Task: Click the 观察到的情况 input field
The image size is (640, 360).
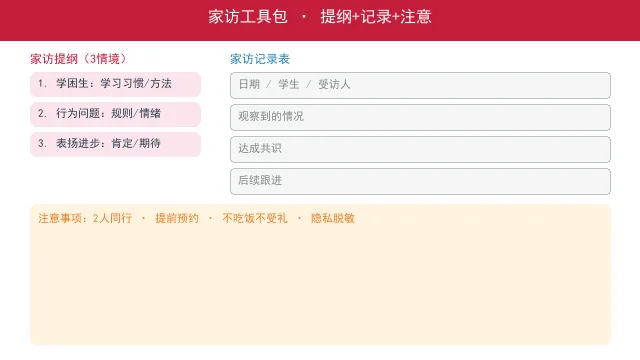Action: (x=420, y=117)
